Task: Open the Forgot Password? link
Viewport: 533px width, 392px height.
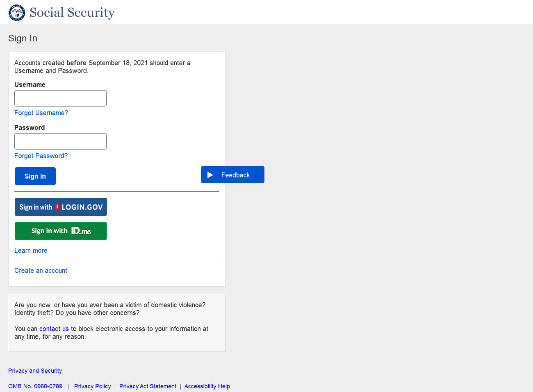Action: 41,156
